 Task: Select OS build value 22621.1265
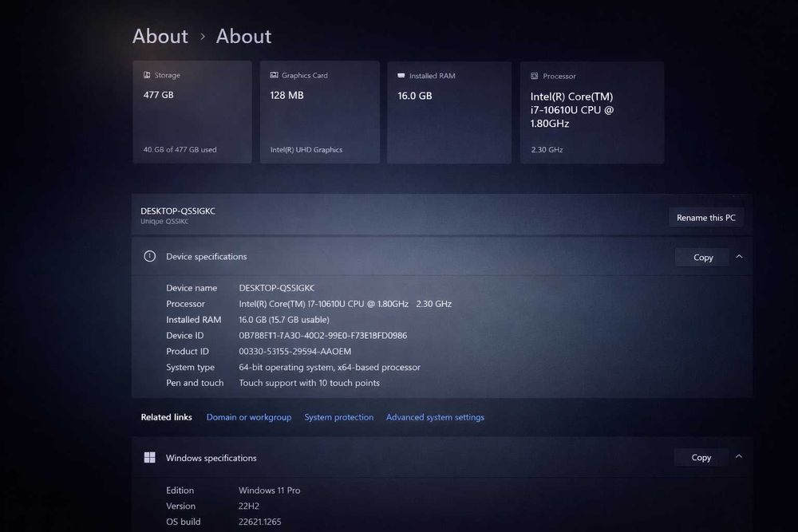(x=259, y=522)
